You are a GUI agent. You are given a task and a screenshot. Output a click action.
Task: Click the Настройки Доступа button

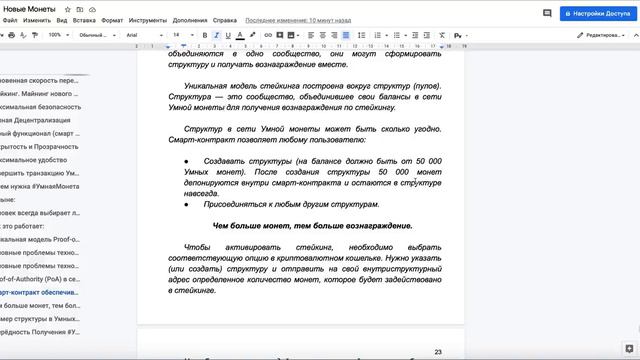(x=598, y=13)
